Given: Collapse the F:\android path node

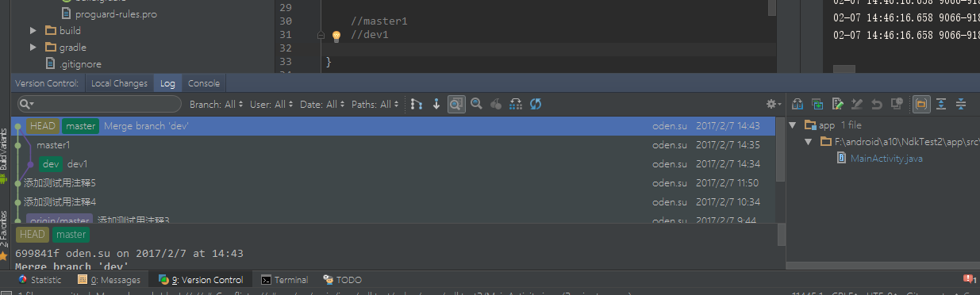Looking at the screenshot, I should click(808, 142).
